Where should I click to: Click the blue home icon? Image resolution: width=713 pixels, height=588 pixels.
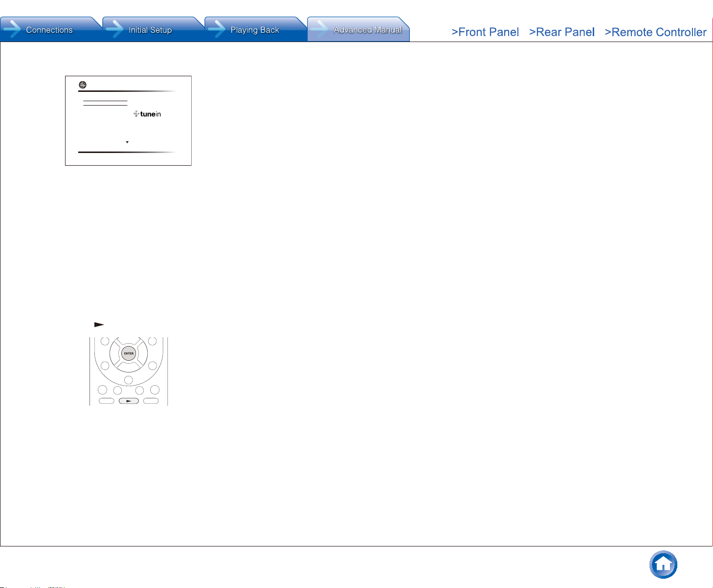(663, 565)
